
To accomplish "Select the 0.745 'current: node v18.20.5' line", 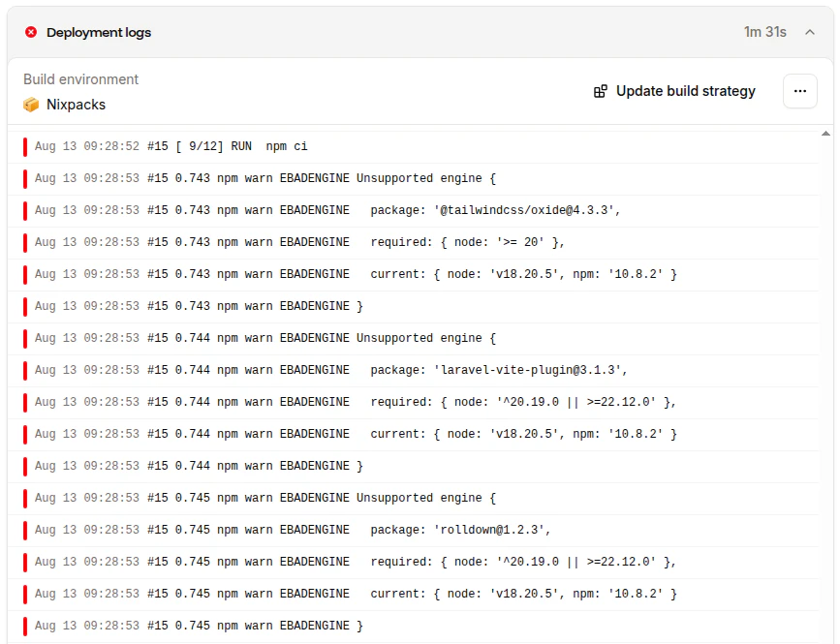I will [413, 594].
